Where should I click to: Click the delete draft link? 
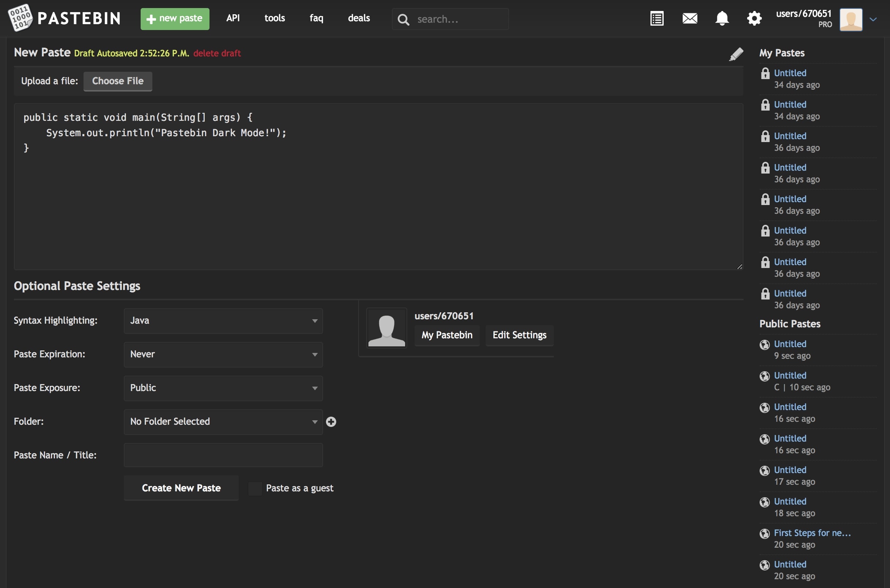point(217,53)
